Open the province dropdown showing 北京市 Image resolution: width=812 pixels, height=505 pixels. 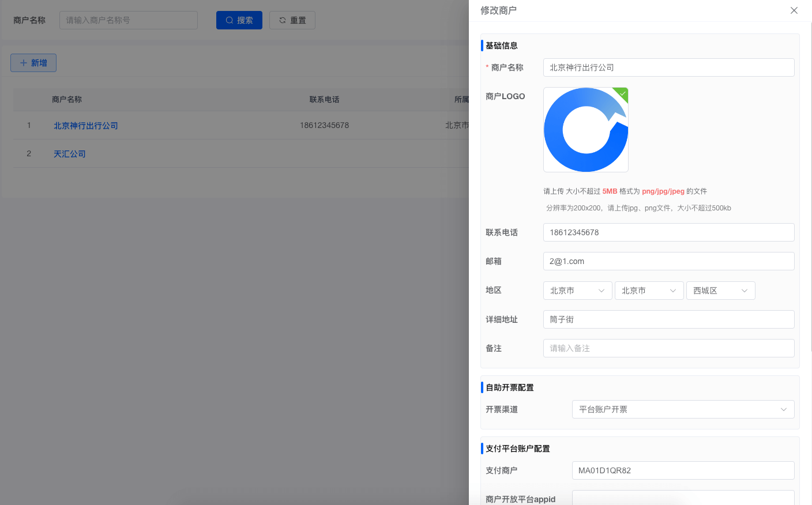[x=577, y=291]
